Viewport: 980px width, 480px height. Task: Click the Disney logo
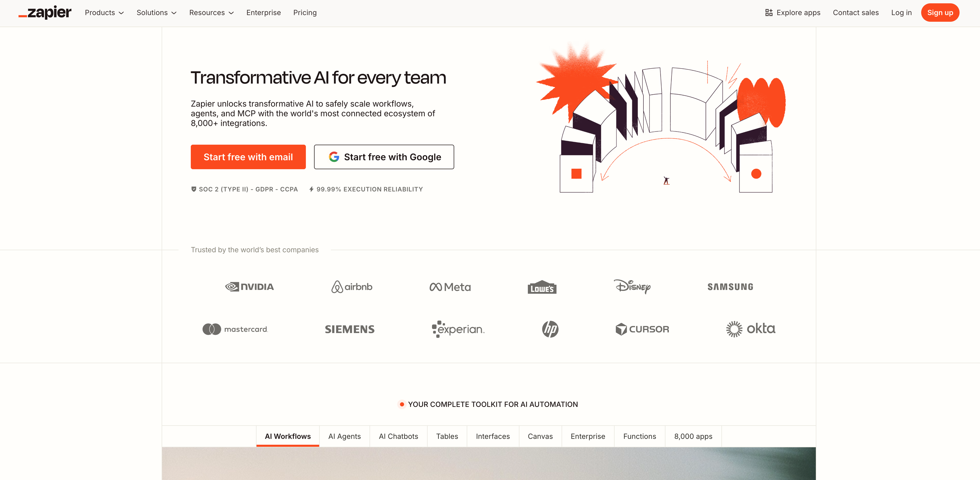[x=632, y=287]
